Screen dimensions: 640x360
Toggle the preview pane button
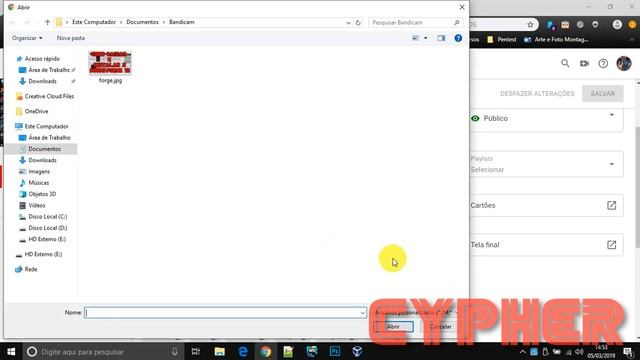tap(441, 38)
